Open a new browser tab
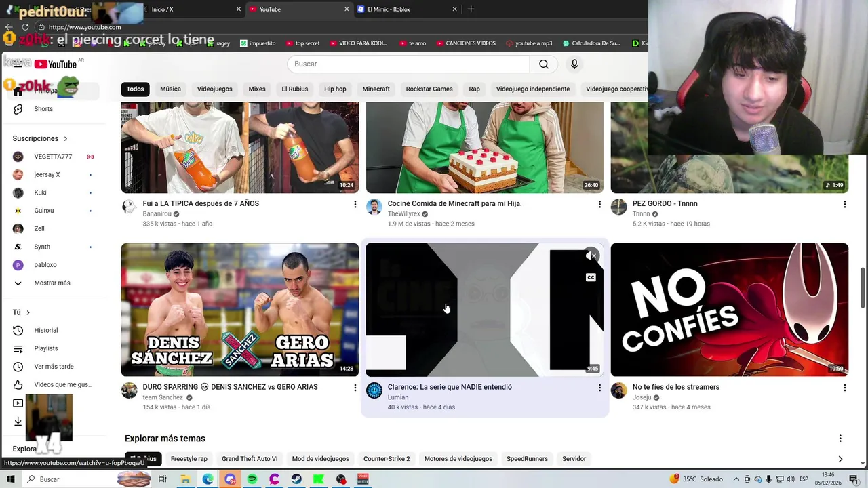The image size is (868, 488). tap(471, 9)
